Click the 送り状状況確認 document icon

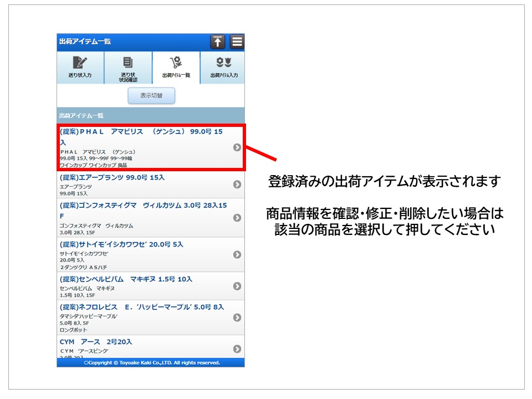point(128,63)
